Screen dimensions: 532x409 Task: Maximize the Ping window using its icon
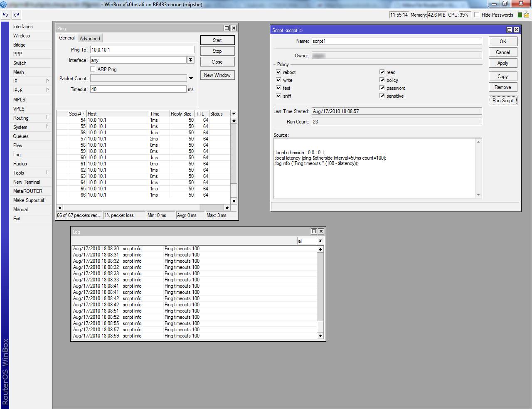coord(227,28)
